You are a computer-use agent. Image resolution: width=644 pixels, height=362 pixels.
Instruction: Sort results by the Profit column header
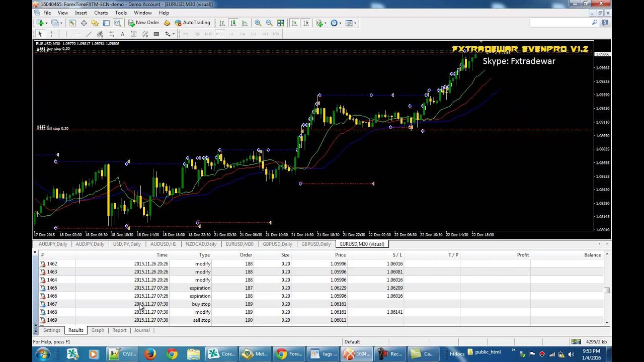(523, 255)
